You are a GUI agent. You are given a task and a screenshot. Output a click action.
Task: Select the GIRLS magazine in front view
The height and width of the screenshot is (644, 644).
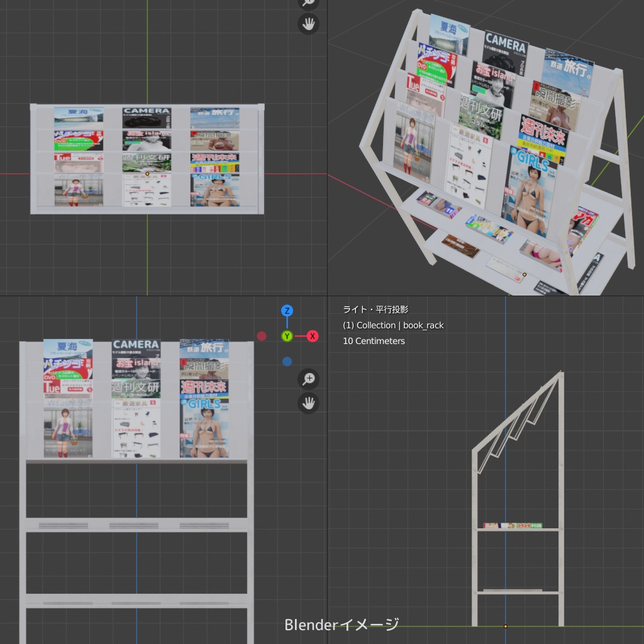(x=204, y=427)
